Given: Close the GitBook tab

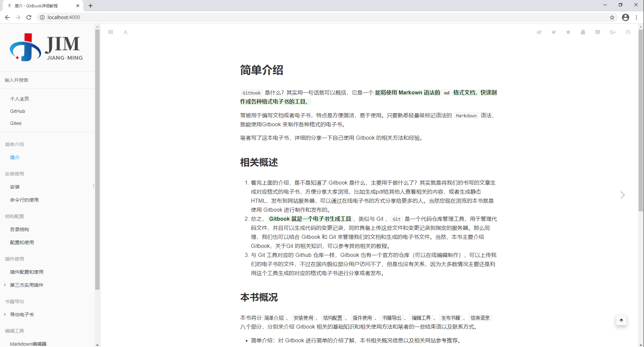Looking at the screenshot, I should 78,6.
